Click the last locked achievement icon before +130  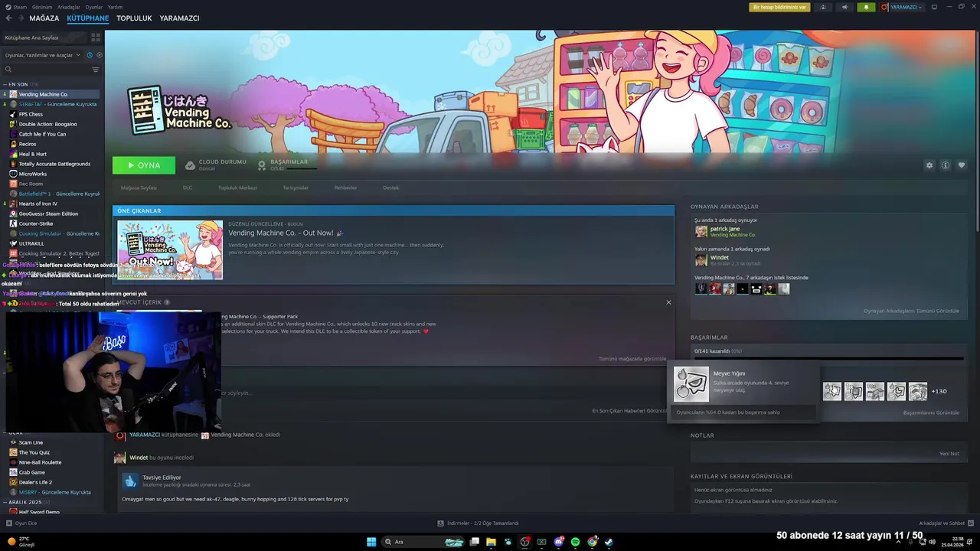[918, 391]
